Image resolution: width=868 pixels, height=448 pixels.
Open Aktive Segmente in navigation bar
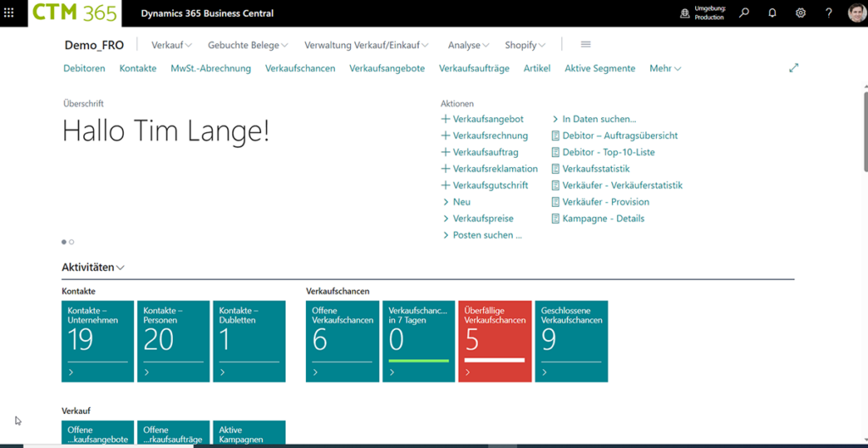600,68
